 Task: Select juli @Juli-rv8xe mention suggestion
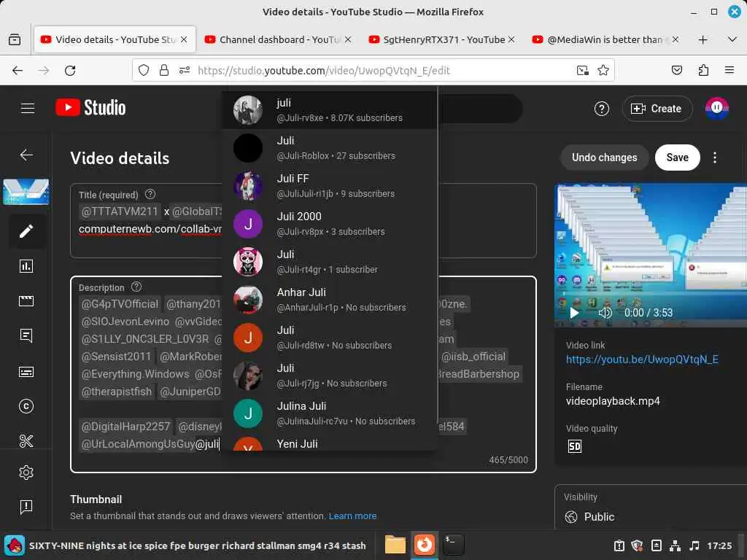330,110
